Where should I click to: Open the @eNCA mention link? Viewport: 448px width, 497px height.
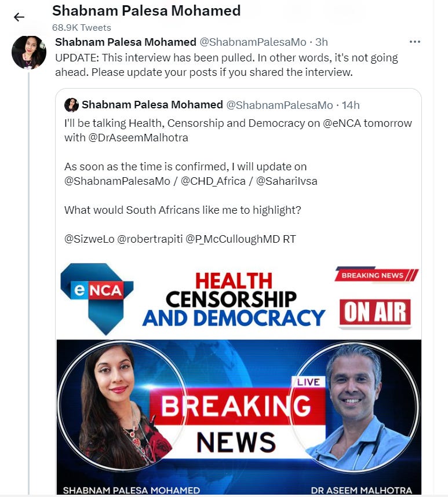pos(342,123)
